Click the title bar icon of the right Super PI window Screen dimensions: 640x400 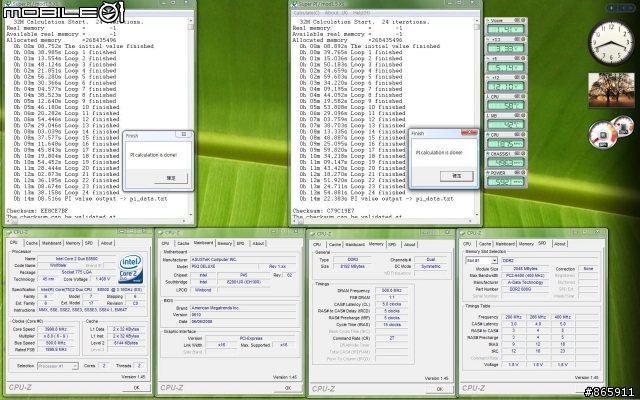pos(294,4)
